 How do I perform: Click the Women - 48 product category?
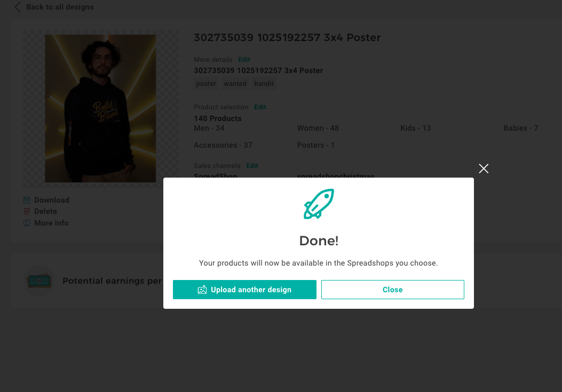[x=318, y=128]
